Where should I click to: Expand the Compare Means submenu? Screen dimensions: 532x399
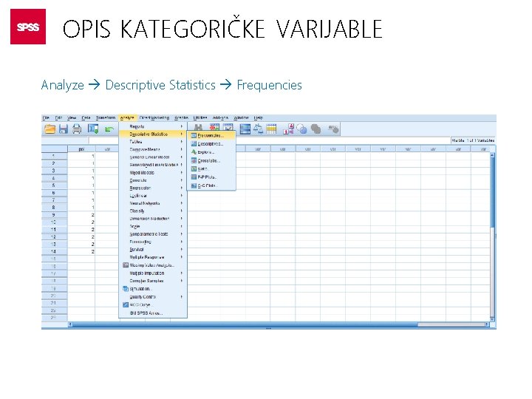coord(153,149)
